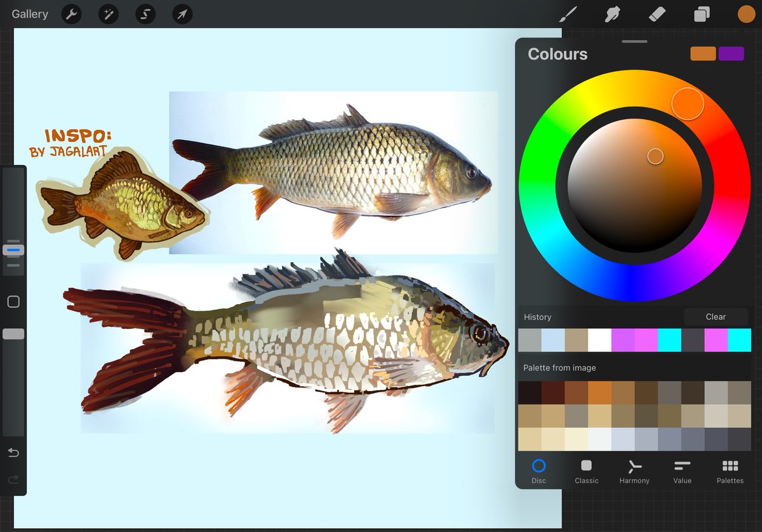Click the brush size slider handle
This screenshot has width=762, height=532.
[13, 250]
